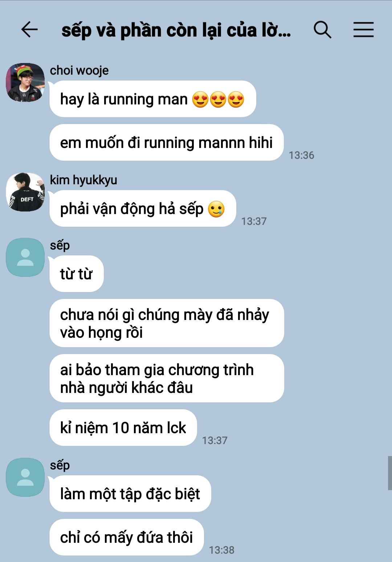Tap the back arrow icon

29,29
